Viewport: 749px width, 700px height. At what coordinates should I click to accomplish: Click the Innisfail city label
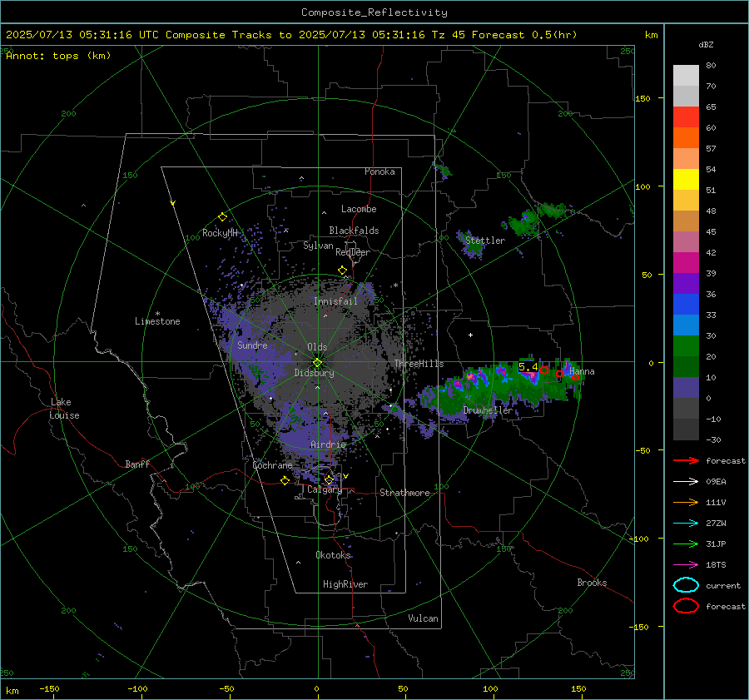click(335, 301)
